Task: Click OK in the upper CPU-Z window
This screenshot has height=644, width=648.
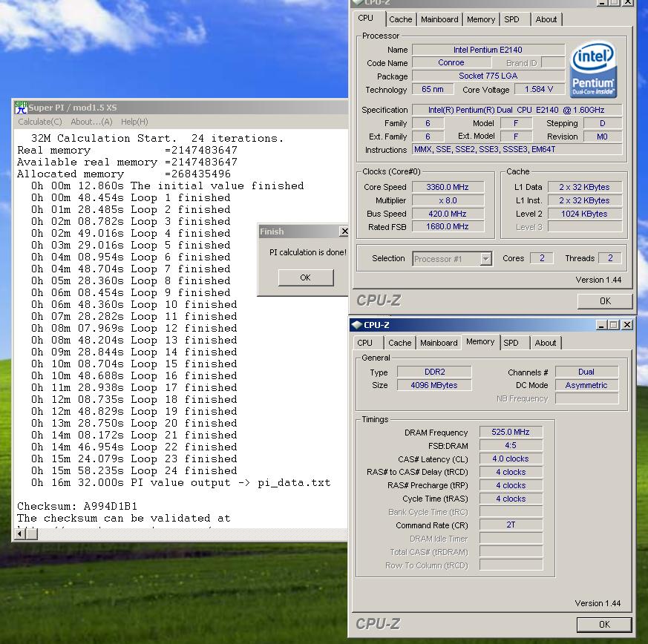Action: tap(605, 301)
